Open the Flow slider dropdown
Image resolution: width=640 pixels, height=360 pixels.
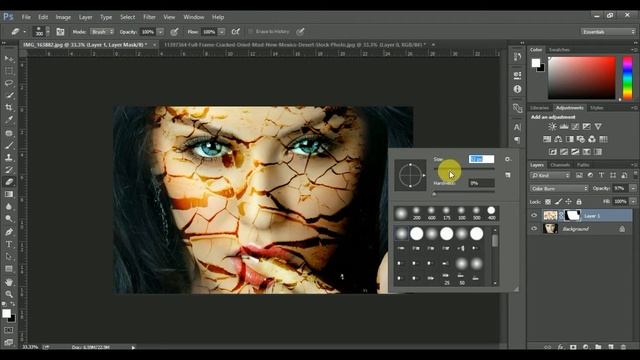222,31
